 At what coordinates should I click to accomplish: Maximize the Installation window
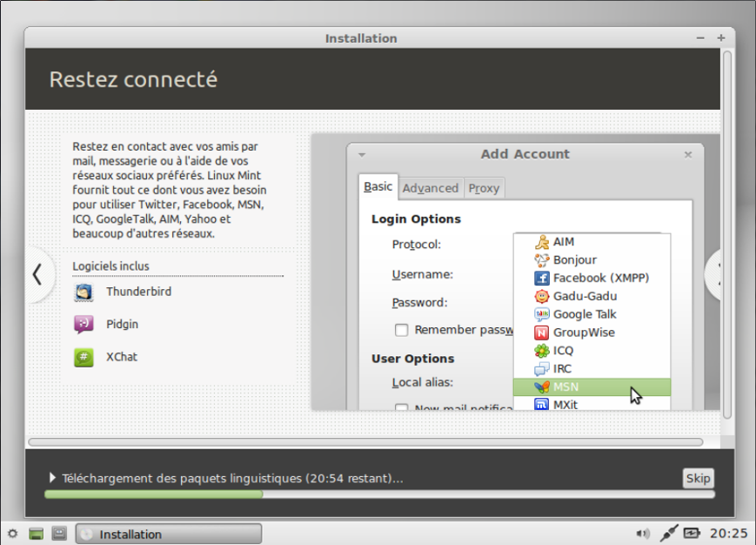click(x=721, y=38)
